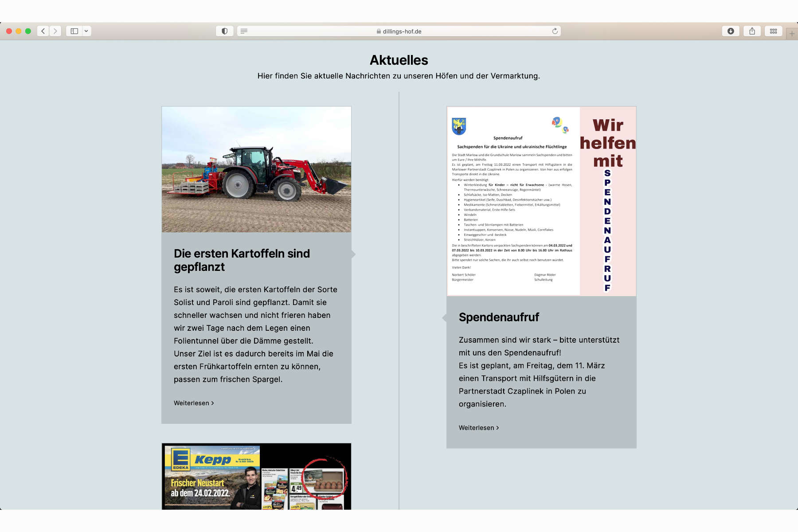
Task: Click the yellow minimize traffic light
Action: (18, 31)
